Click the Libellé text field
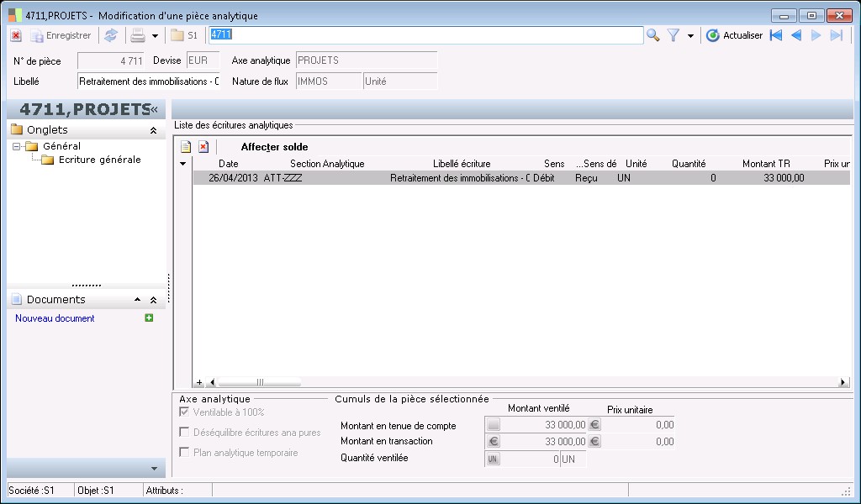Image resolution: width=861 pixels, height=504 pixels. point(148,81)
